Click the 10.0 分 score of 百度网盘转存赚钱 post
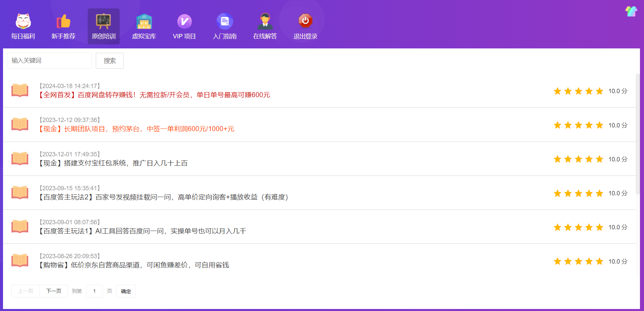Screen dimensions: 644x311 [618, 91]
